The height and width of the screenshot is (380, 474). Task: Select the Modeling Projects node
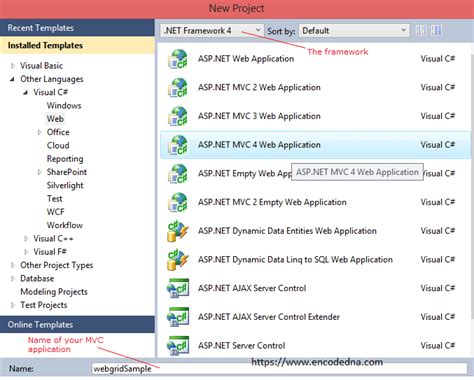[x=54, y=292]
